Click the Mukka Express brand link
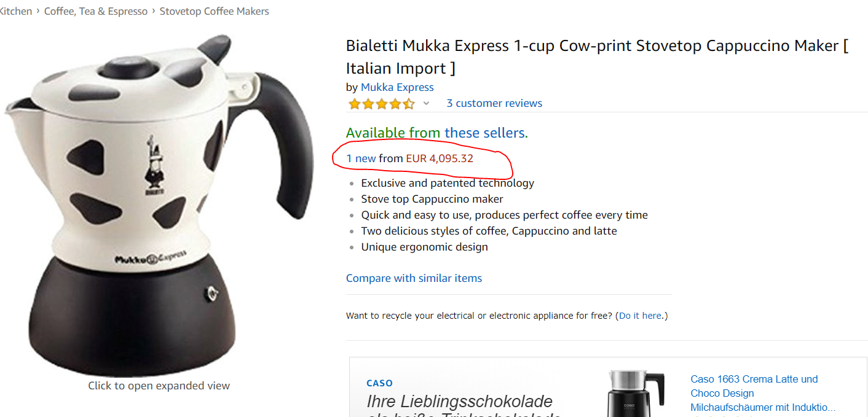The image size is (868, 417). pyautogui.click(x=397, y=87)
